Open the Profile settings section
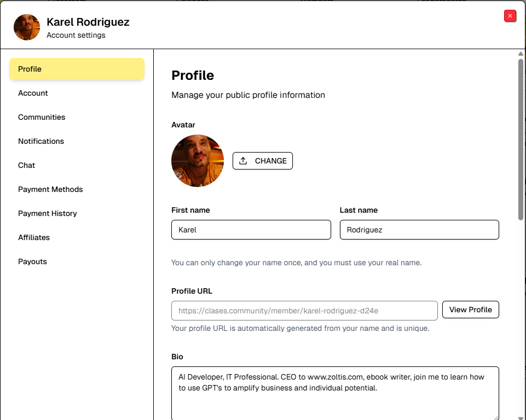Screen dimensions: 526x420 tap(77, 69)
